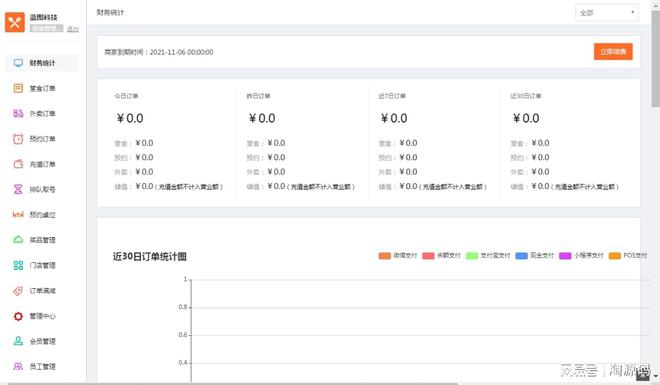Open 外卖订单 via its delivery icon

[x=18, y=113]
